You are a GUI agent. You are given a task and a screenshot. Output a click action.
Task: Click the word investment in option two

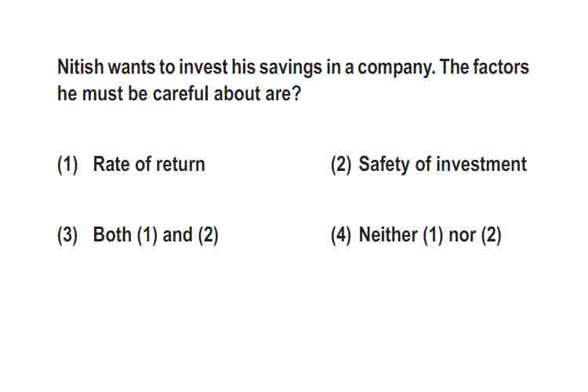(x=481, y=165)
